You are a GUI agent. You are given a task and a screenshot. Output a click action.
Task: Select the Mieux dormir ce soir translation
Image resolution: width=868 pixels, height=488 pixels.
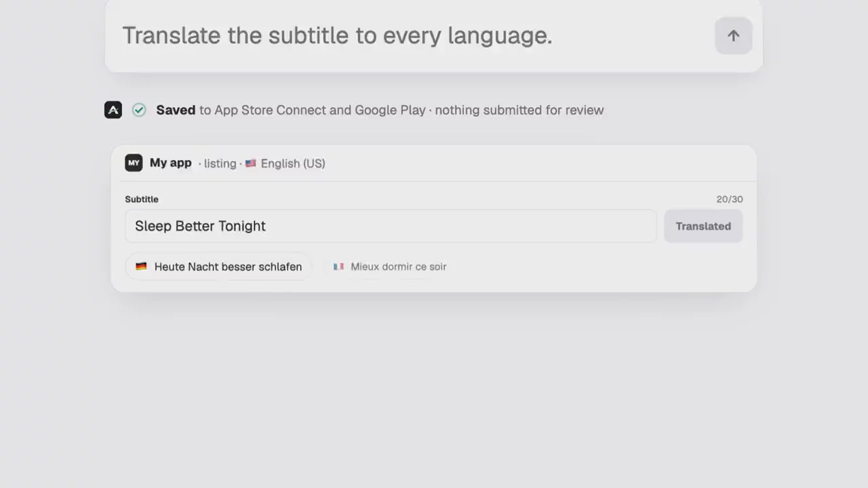390,266
